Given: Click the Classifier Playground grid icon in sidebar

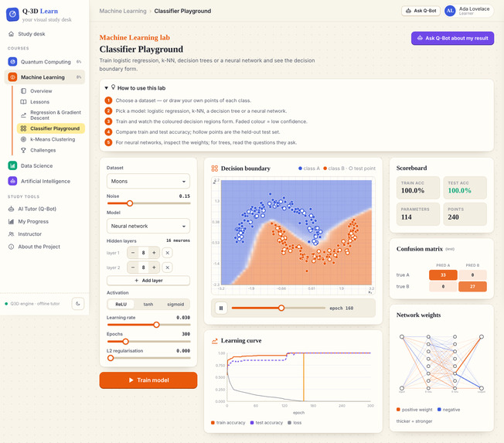Looking at the screenshot, I should point(23,128).
